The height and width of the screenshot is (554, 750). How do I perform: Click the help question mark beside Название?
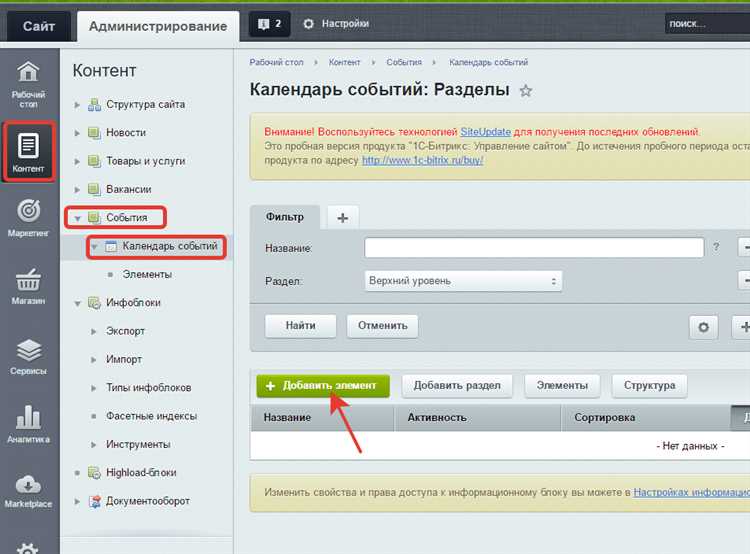[x=716, y=247]
